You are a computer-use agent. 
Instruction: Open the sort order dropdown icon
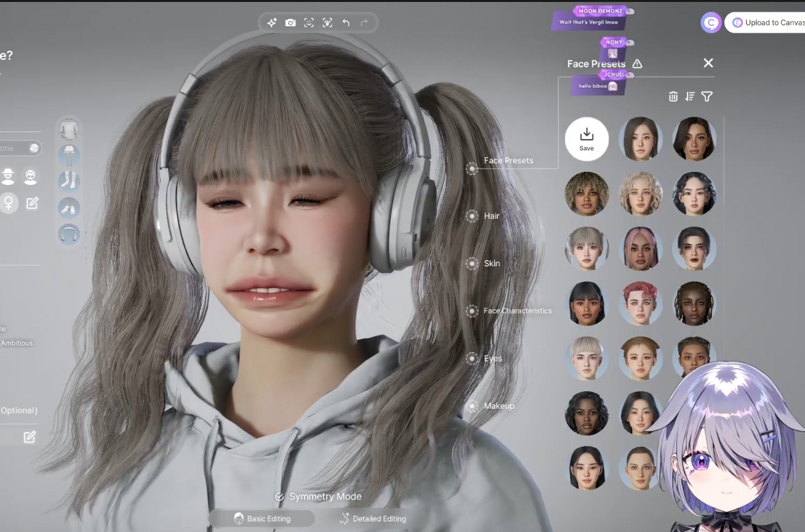690,96
